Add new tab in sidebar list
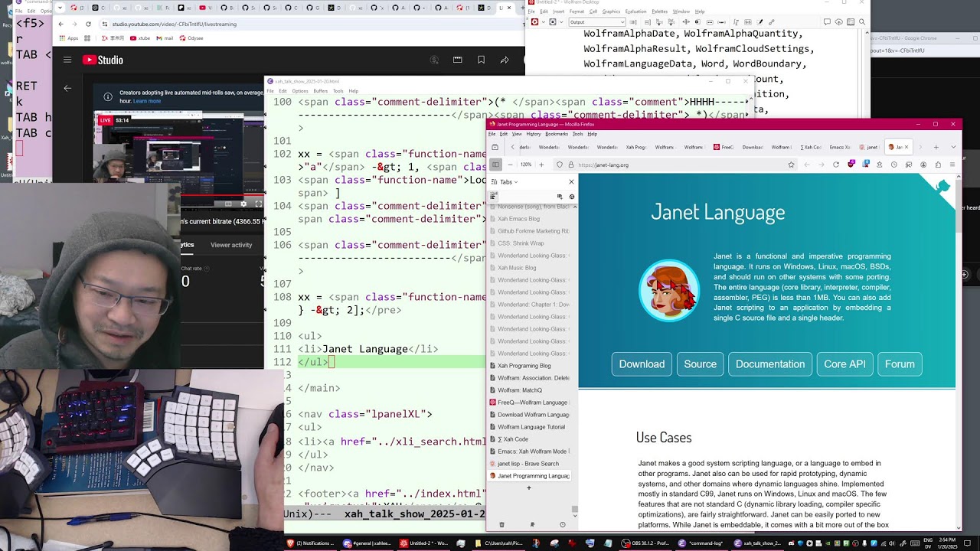Viewport: 980px width, 551px height. pos(528,488)
